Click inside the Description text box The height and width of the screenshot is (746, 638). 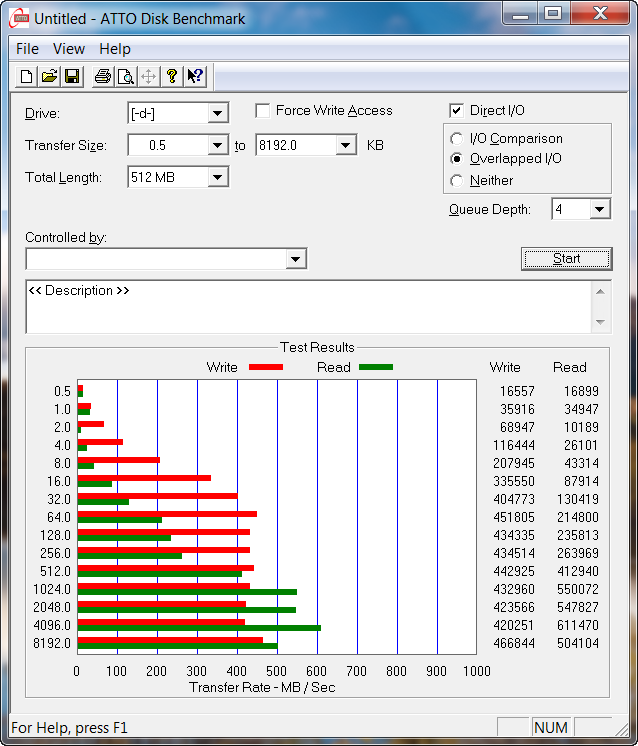pyautogui.click(x=308, y=307)
